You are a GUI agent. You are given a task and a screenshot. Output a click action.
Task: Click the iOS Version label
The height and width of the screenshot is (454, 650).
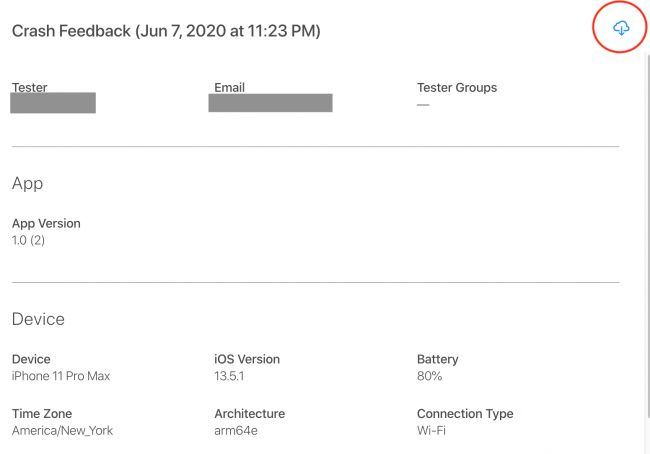tap(247, 359)
